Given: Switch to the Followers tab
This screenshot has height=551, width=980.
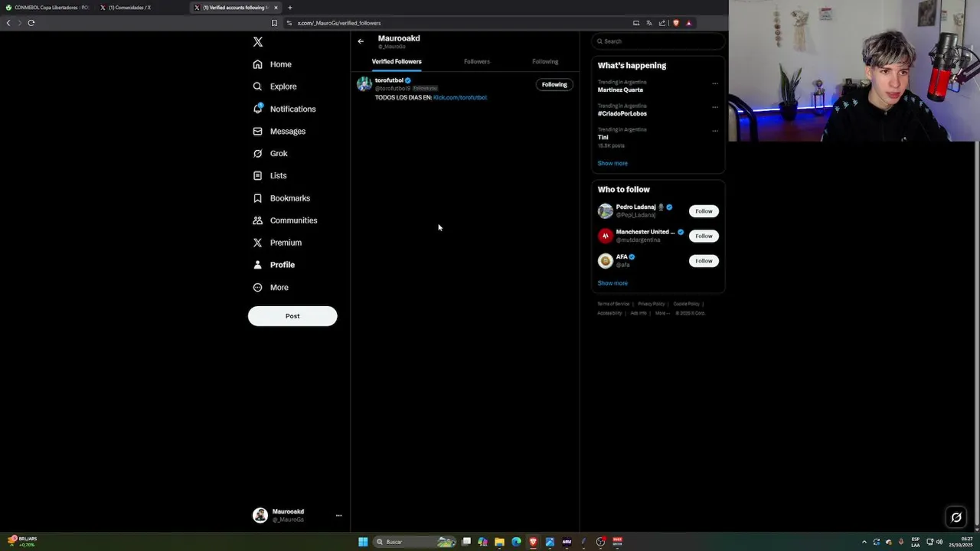Looking at the screenshot, I should click(477, 61).
